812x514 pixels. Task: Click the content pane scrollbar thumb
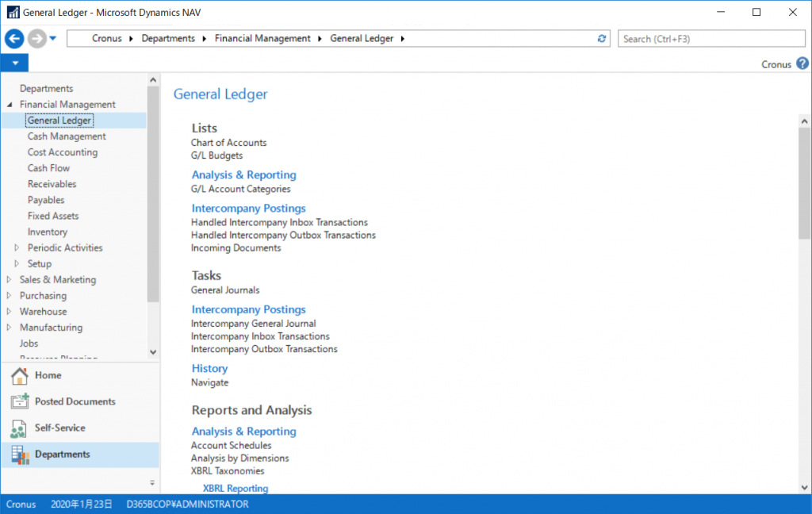804,184
